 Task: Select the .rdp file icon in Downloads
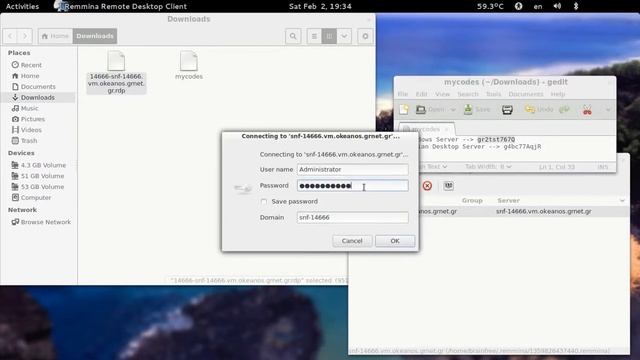pos(116,61)
